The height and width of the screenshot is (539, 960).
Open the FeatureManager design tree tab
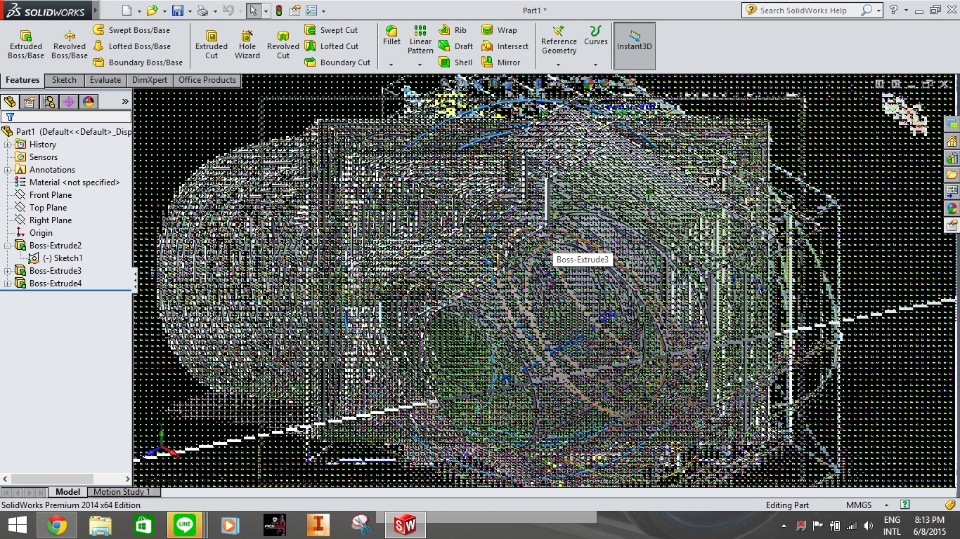click(10, 102)
